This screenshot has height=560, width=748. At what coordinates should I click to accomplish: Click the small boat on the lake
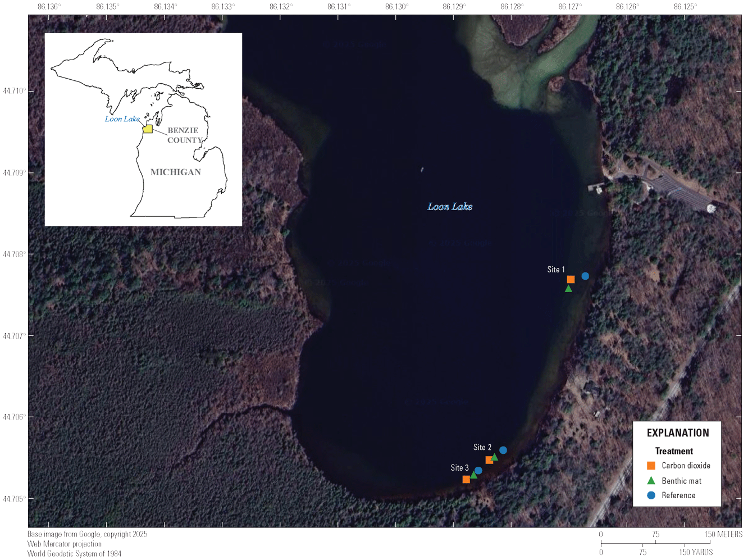422,169
